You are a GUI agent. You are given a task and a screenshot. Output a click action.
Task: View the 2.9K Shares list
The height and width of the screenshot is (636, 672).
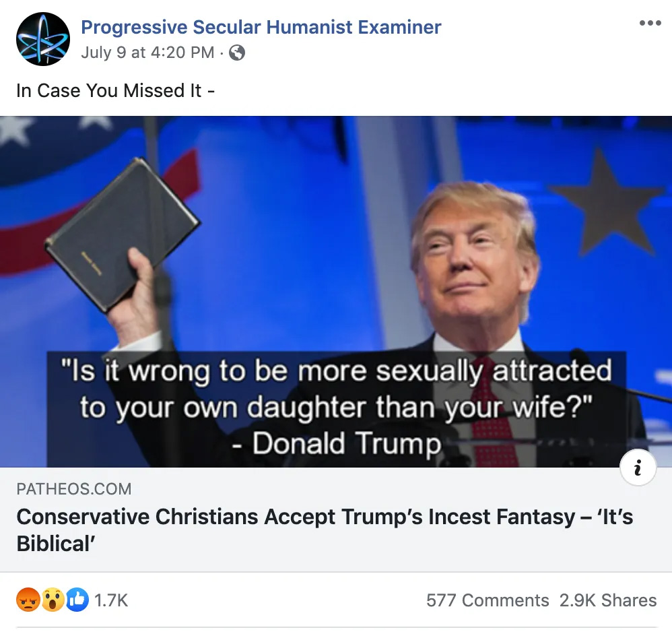[x=608, y=600]
